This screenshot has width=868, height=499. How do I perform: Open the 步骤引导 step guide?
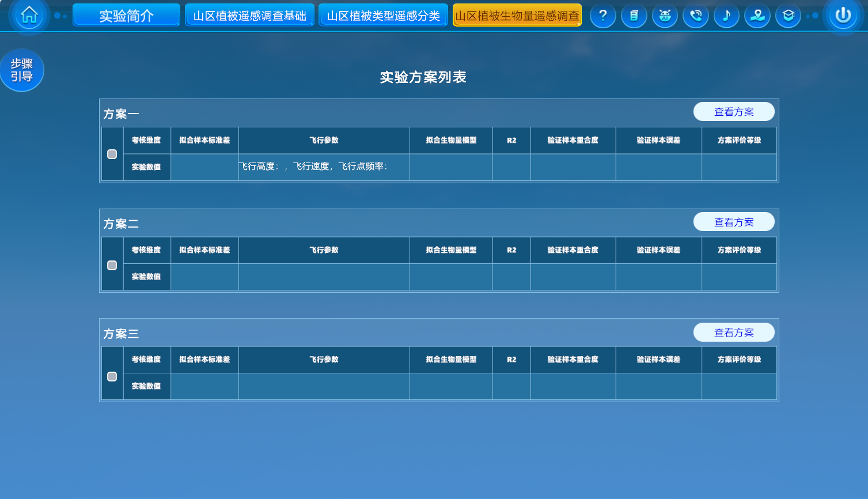point(22,70)
